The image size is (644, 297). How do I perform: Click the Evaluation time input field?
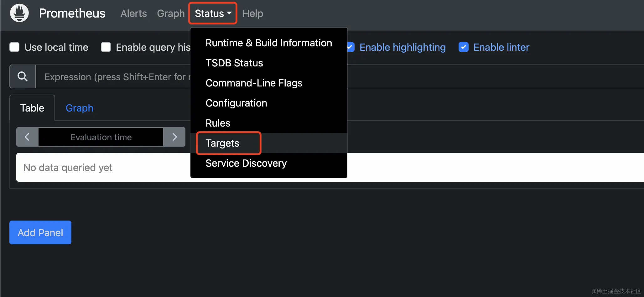101,137
